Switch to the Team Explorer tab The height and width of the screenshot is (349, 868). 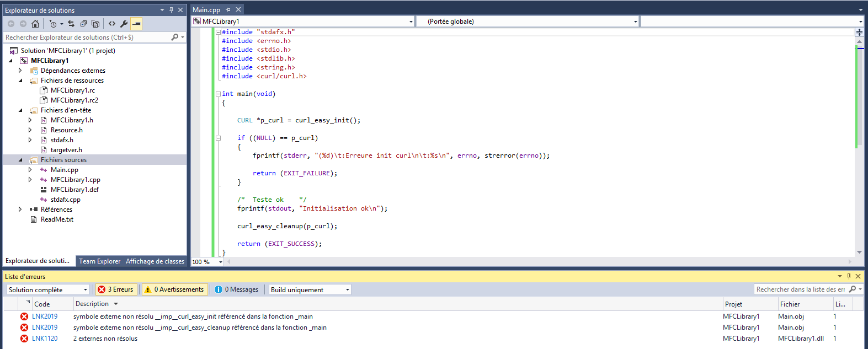pos(99,261)
